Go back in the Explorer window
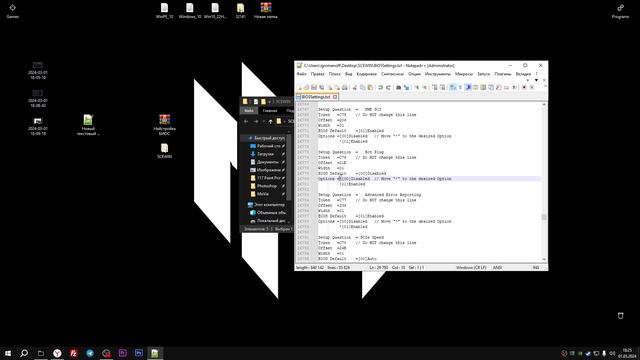This screenshot has width=640, height=360. (246, 121)
